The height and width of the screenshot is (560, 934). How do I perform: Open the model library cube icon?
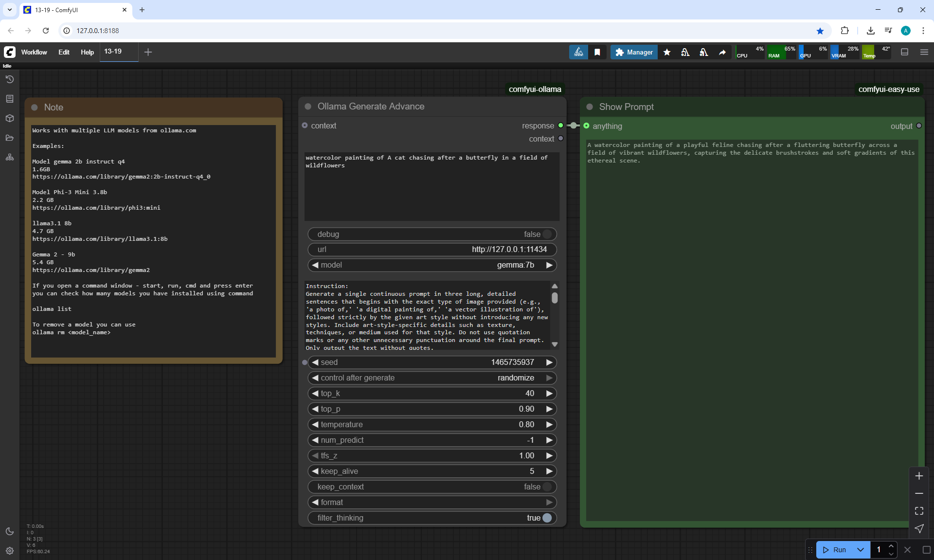pyautogui.click(x=10, y=118)
